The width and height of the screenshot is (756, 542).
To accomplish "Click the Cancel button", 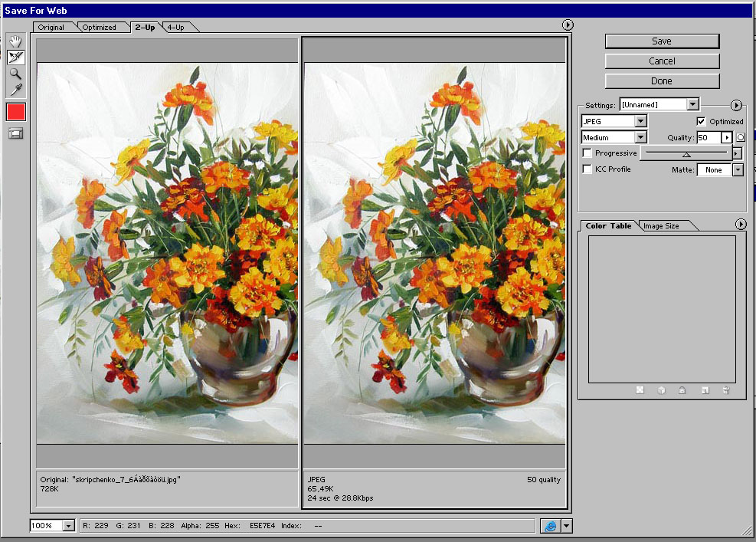I will pos(662,61).
